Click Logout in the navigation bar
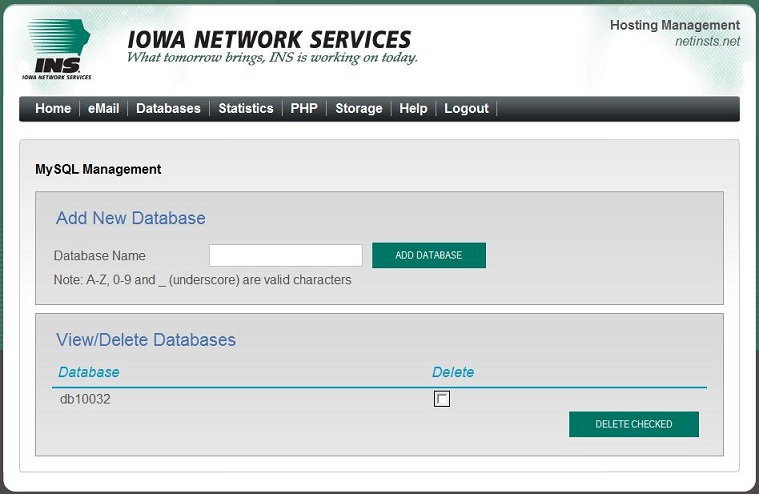 (467, 108)
